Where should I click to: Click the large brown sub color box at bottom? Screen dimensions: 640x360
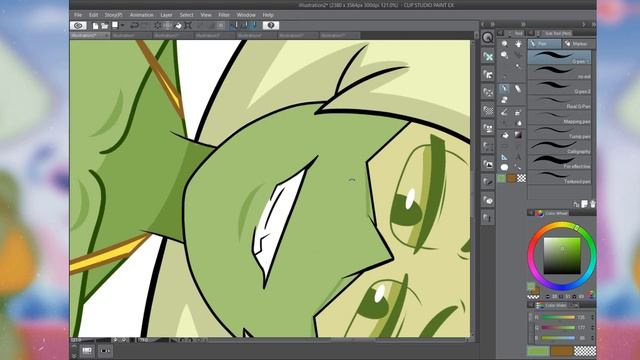click(561, 351)
